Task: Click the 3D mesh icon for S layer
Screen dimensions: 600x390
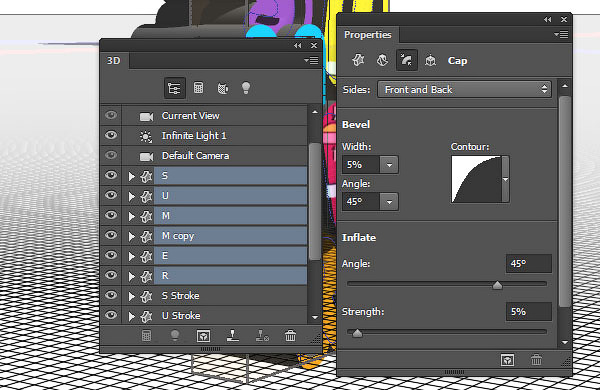Action: click(x=146, y=176)
